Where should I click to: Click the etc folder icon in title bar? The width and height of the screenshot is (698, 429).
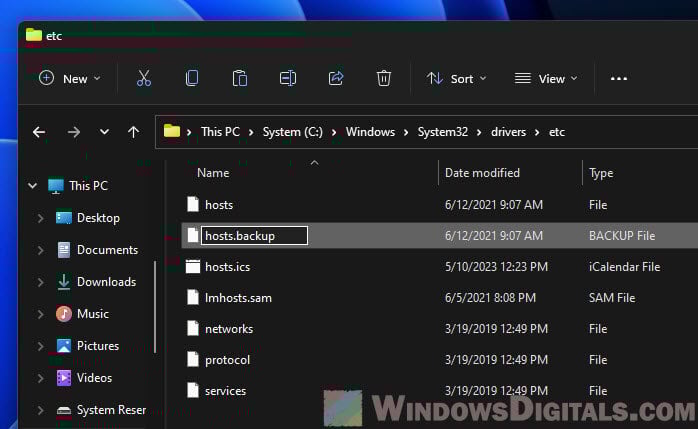click(33, 35)
